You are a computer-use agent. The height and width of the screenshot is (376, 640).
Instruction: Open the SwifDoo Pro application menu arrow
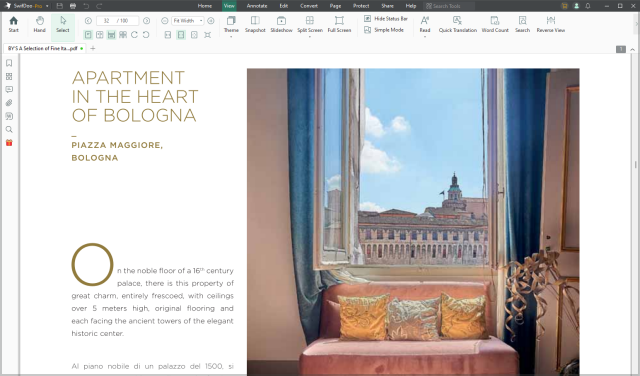[x=47, y=6]
